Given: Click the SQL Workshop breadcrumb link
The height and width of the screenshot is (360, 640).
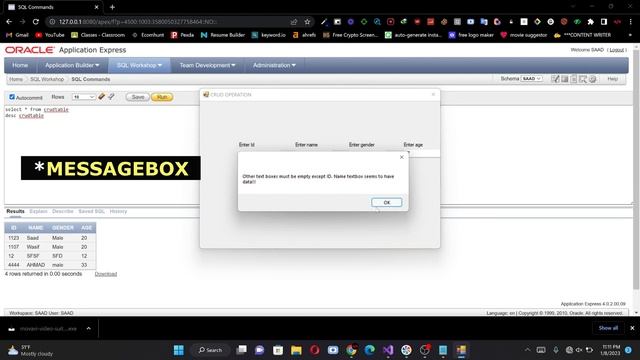Looking at the screenshot, I should coord(47,79).
